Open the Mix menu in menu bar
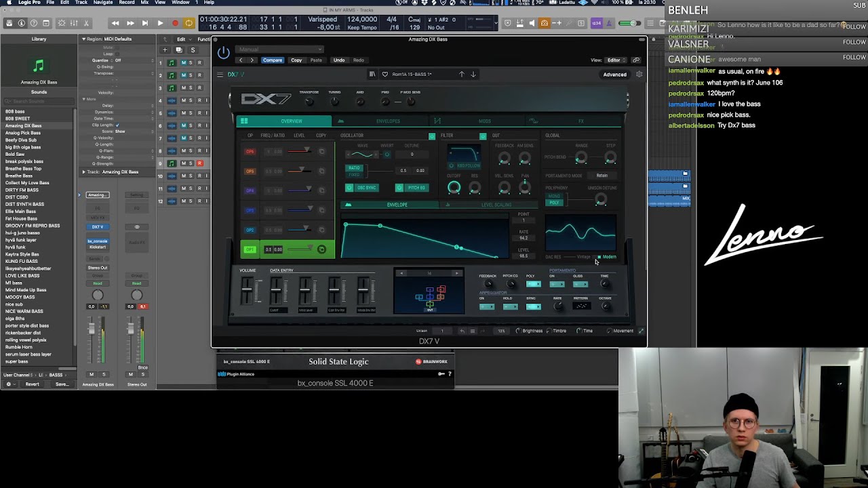Viewport: 868px width, 488px height. click(x=144, y=3)
